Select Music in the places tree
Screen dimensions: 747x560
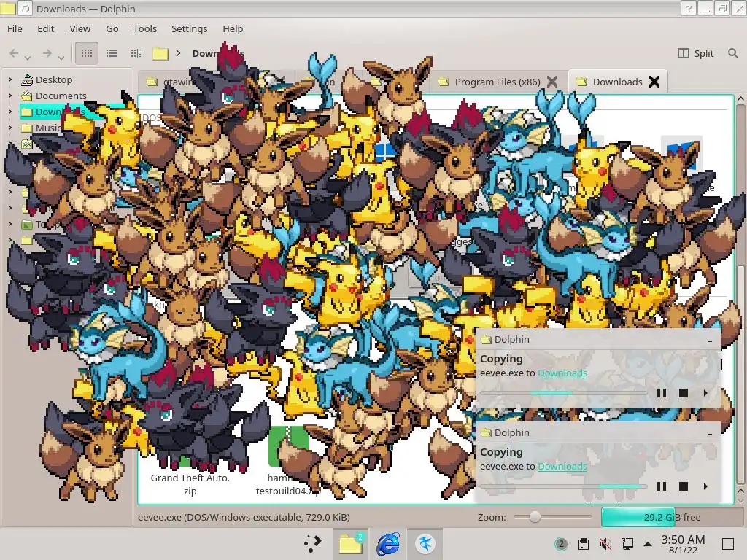coord(48,128)
